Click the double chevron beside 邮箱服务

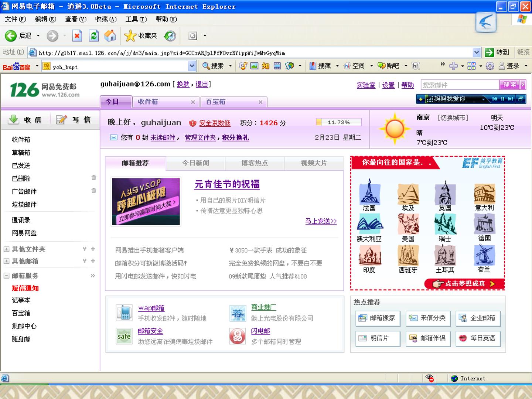(x=93, y=276)
